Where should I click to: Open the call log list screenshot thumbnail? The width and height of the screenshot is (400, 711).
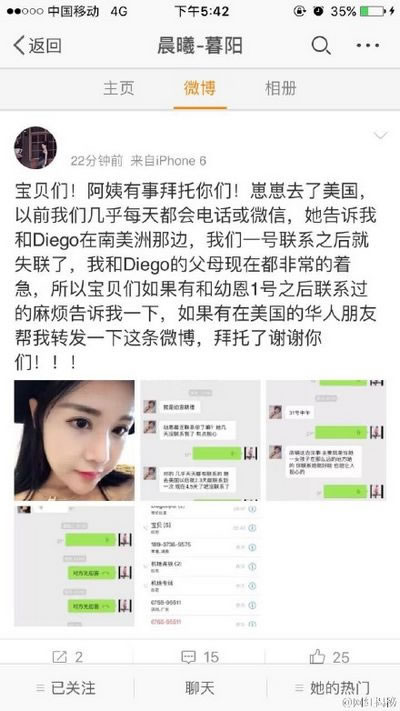[200, 566]
